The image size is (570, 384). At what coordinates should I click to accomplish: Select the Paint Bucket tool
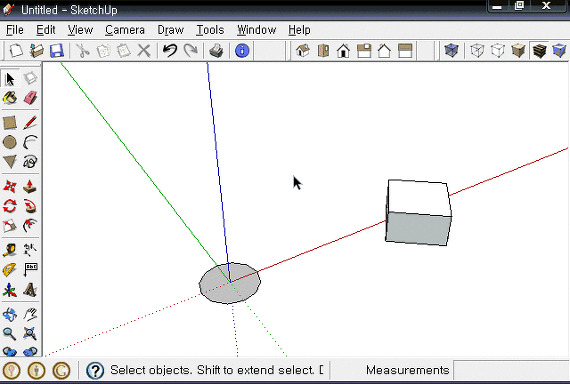[10, 98]
